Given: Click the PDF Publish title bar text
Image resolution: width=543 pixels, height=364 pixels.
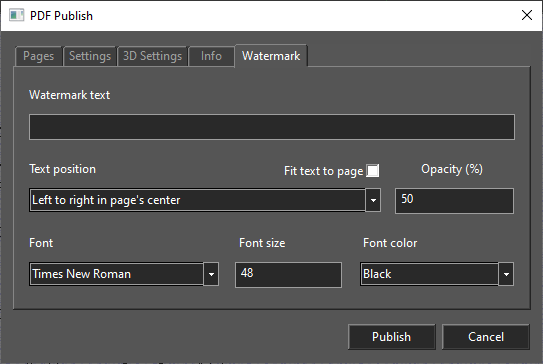Looking at the screenshot, I should point(61,16).
